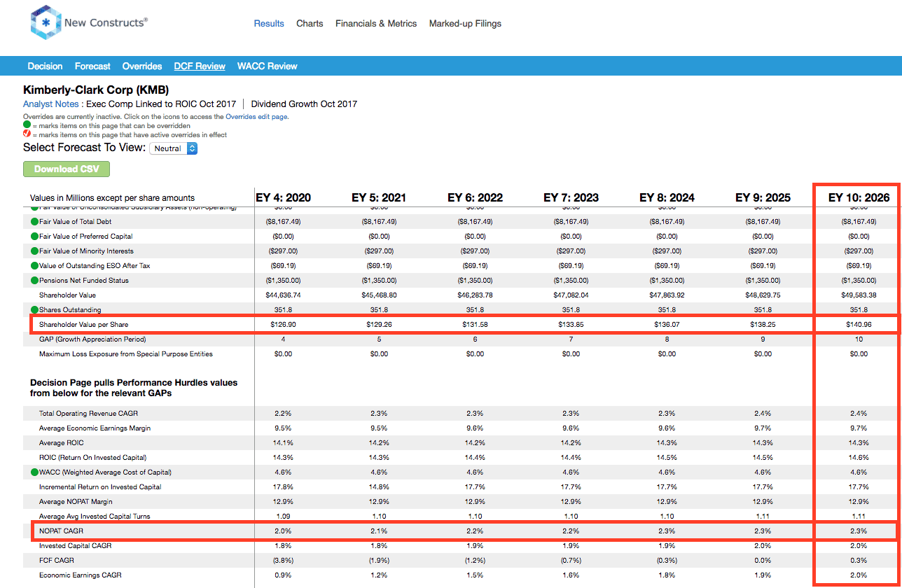Open the Analyst Notes link
The height and width of the screenshot is (588, 902).
[x=51, y=104]
